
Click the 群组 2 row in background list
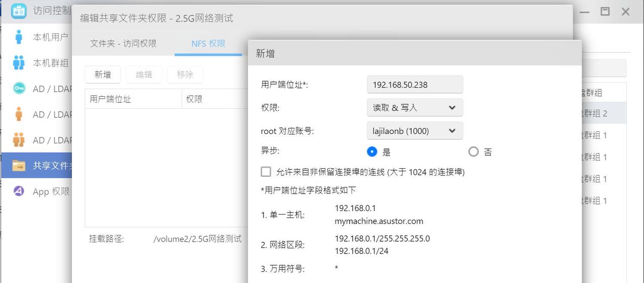pos(604,114)
